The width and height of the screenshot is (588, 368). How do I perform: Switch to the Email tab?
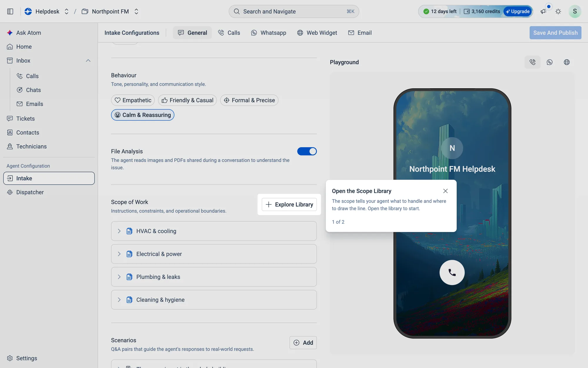click(360, 33)
